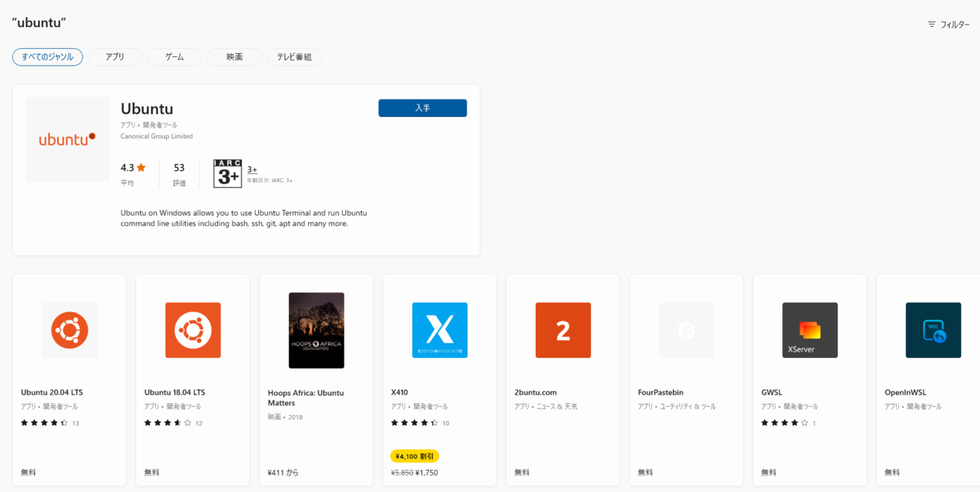The image size is (980, 492).
Task: Click the ¥411 から price label
Action: tap(282, 472)
